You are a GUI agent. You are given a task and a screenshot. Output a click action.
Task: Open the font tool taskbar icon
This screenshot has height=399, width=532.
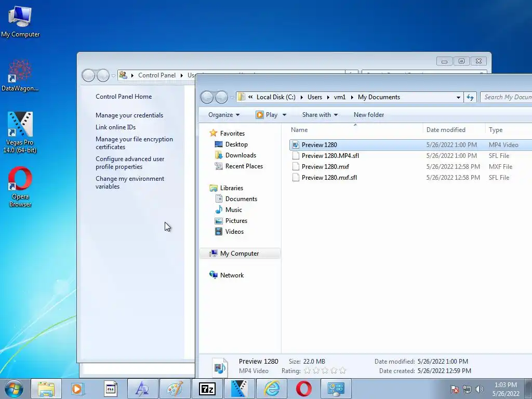click(x=142, y=389)
